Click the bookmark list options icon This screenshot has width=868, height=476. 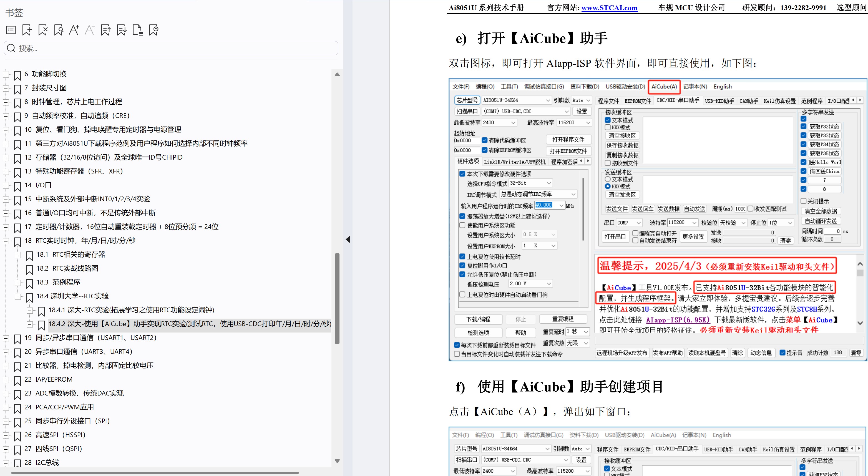pos(11,30)
